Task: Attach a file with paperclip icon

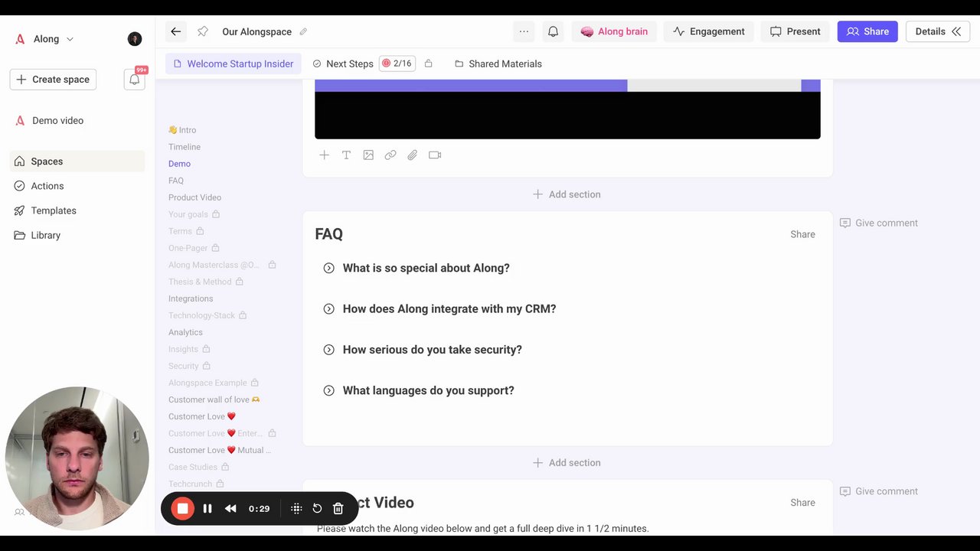Action: (413, 155)
